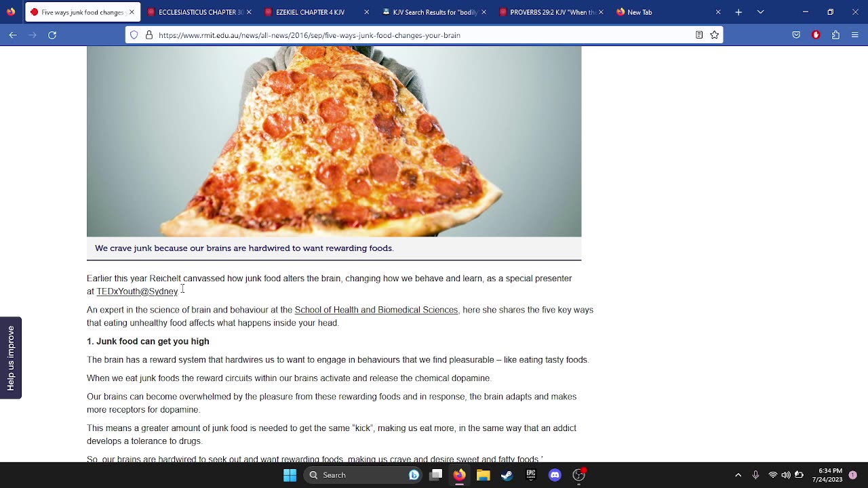The width and height of the screenshot is (868, 488).
Task: Open Firefox from the taskbar
Action: click(x=460, y=475)
